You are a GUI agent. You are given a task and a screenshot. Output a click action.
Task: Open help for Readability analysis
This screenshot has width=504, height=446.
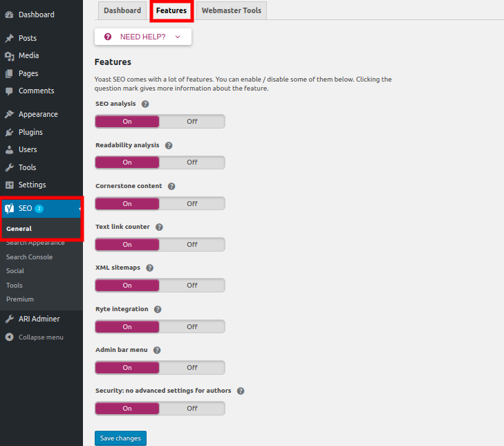(169, 145)
